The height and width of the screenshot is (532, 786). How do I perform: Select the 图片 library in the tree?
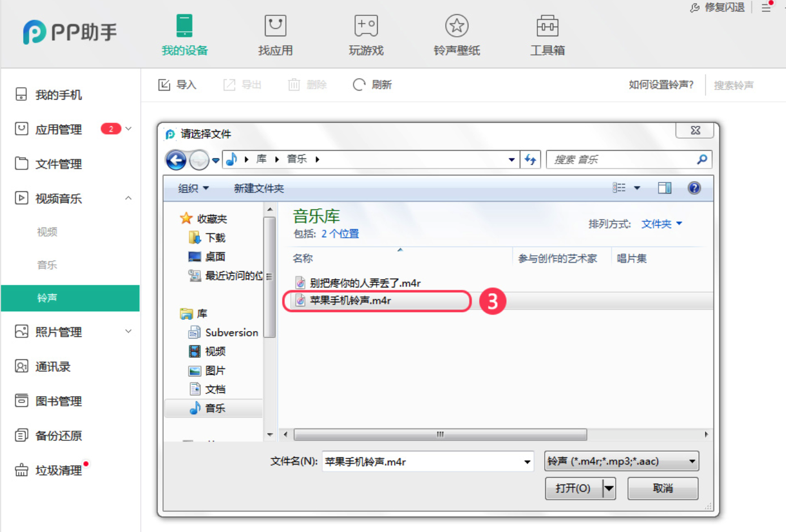pyautogui.click(x=207, y=371)
